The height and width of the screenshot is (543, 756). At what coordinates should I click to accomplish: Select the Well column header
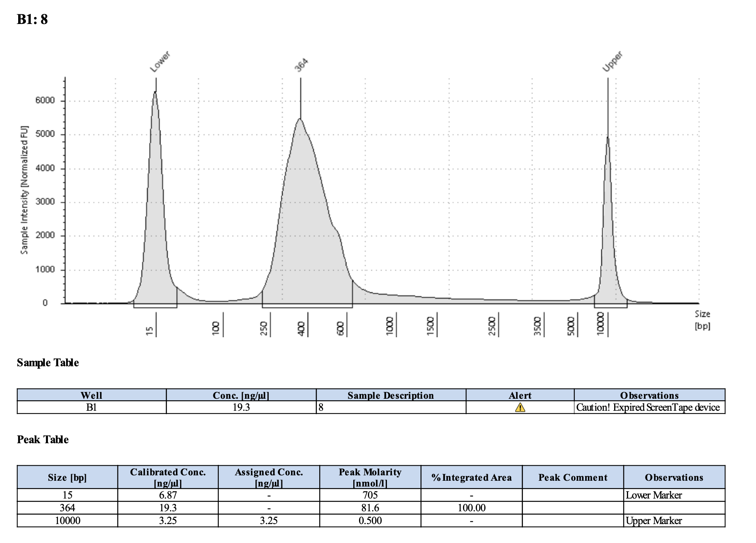point(91,395)
